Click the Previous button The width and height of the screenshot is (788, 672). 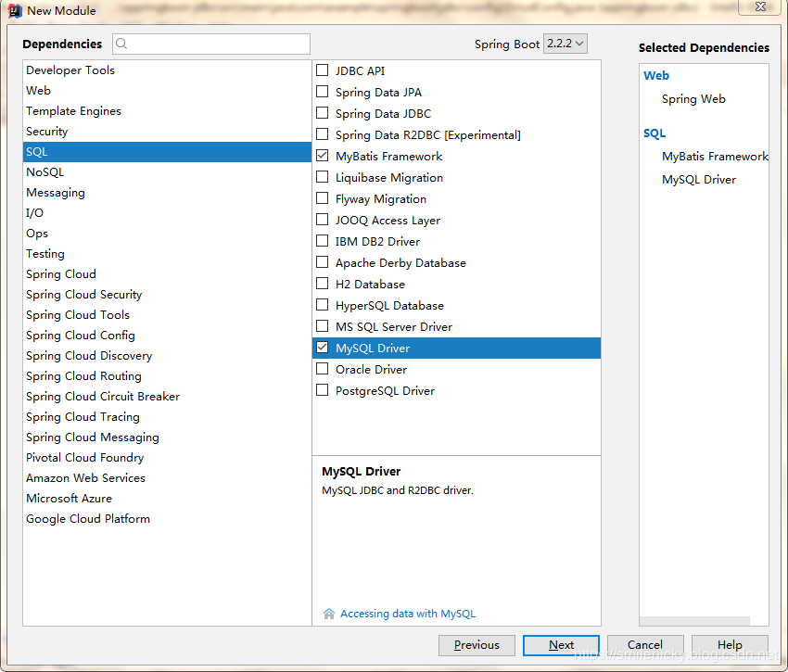(x=477, y=645)
